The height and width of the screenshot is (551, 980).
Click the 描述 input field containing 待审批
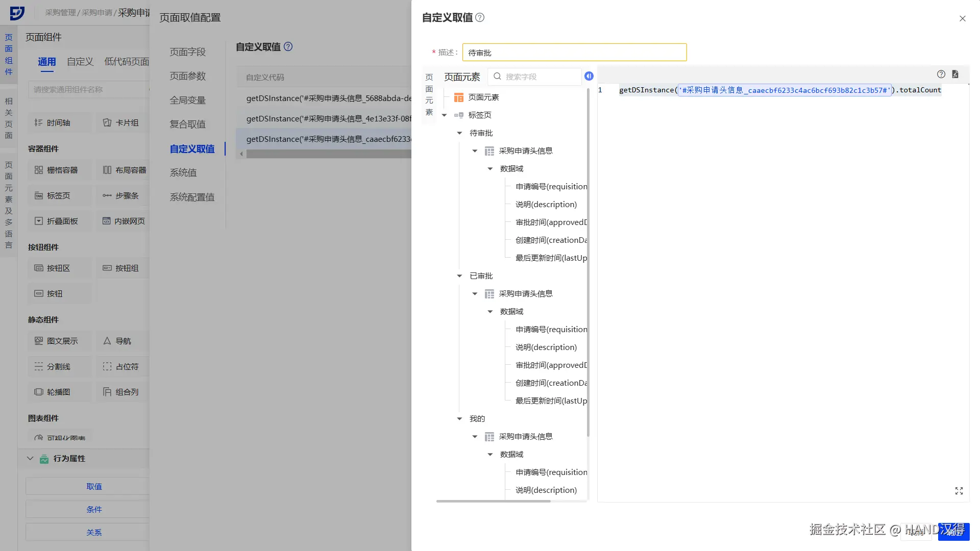574,53
